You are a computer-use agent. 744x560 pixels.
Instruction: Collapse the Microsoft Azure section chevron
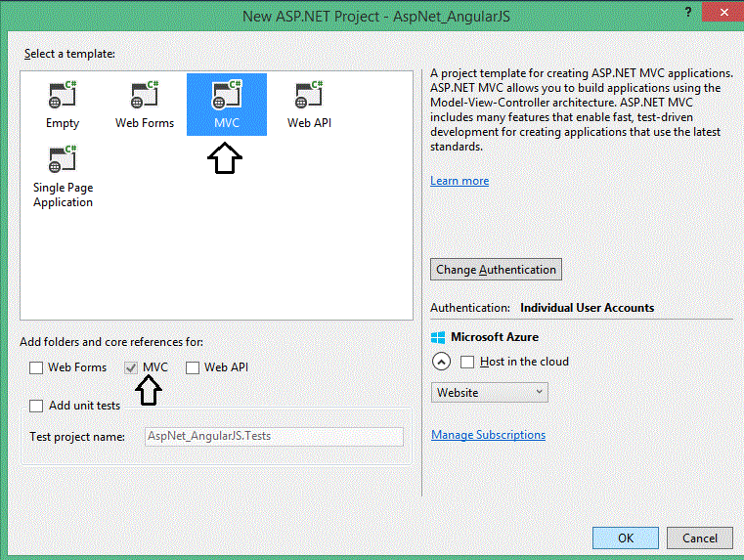[441, 362]
